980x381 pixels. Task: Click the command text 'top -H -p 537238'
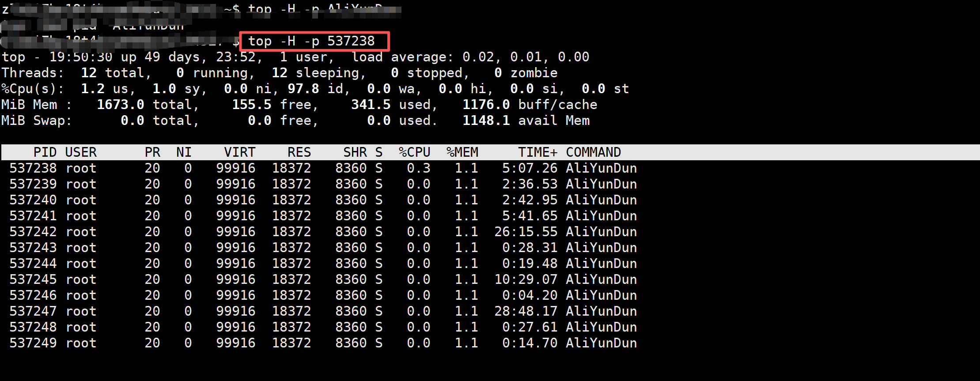(x=311, y=41)
